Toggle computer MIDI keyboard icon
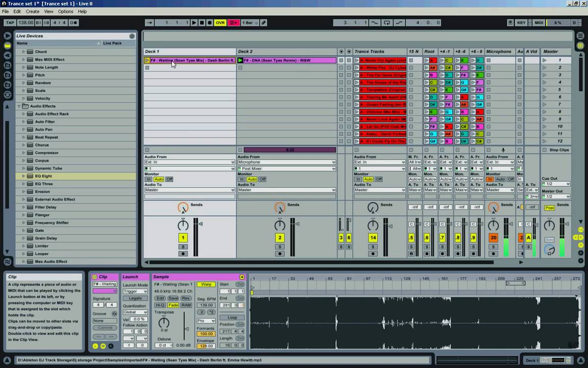Viewport: 588px width, 368px height. [510, 22]
